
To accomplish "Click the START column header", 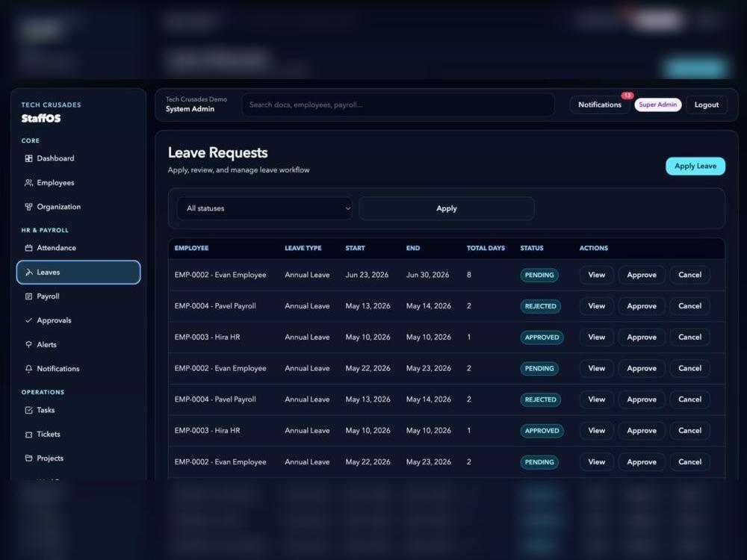I will click(x=355, y=248).
